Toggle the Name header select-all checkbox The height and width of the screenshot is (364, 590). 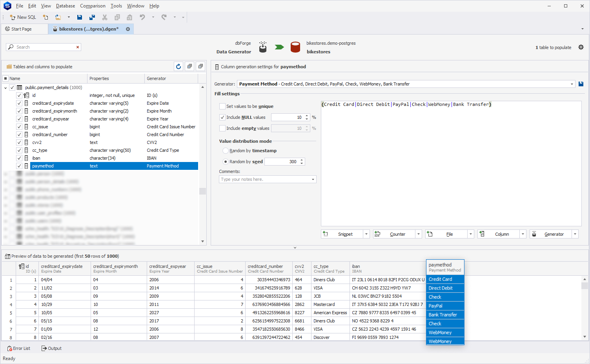(x=5, y=78)
